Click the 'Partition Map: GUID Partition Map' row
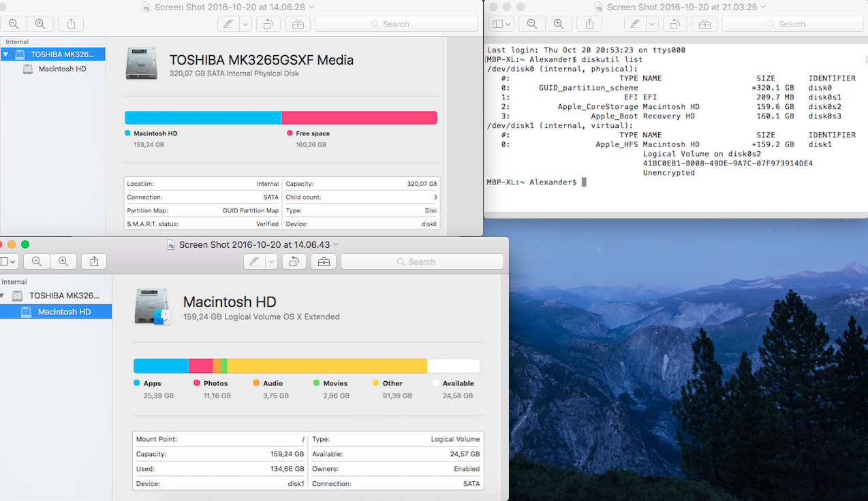Image resolution: width=868 pixels, height=501 pixels. click(x=202, y=210)
